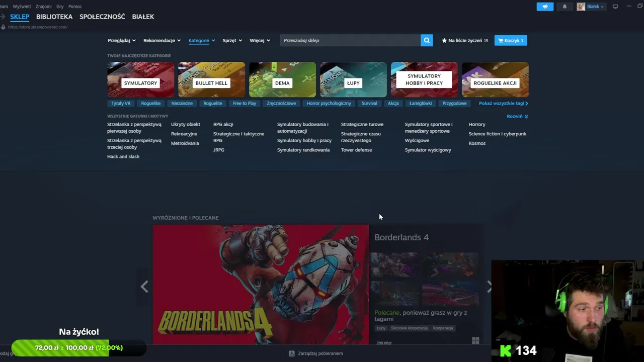Select the Free to Play tag
Viewport: 644px width, 362px height.
(x=245, y=103)
